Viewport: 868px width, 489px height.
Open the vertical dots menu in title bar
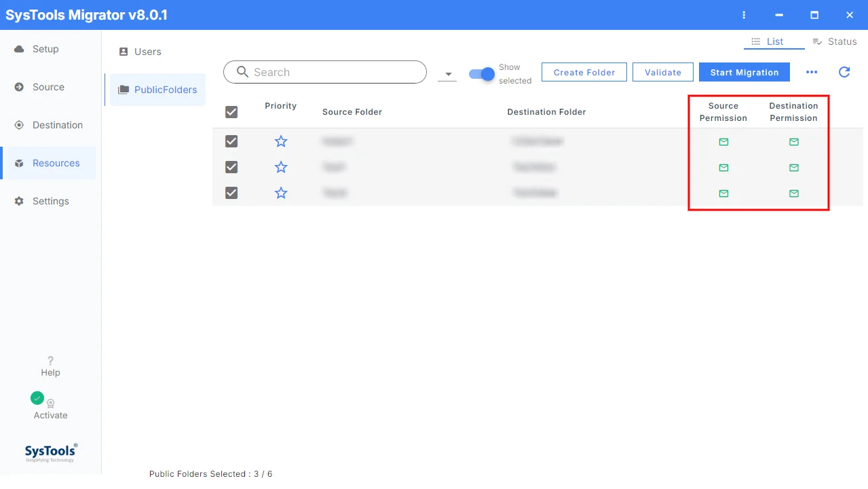pos(744,15)
